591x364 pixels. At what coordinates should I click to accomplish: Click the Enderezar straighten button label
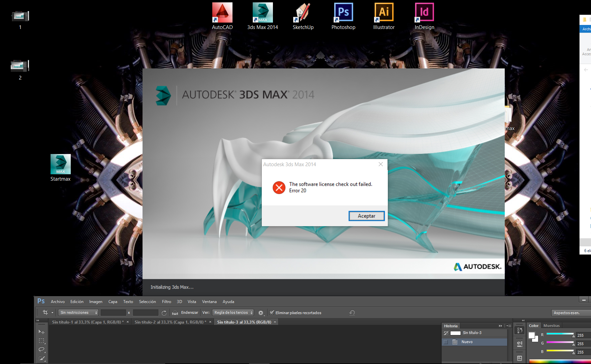(x=190, y=313)
